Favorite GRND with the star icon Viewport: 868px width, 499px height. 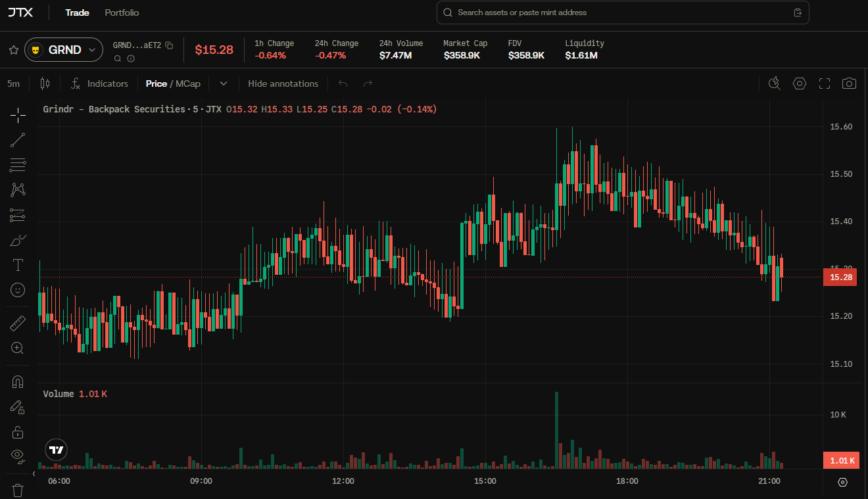(x=13, y=50)
